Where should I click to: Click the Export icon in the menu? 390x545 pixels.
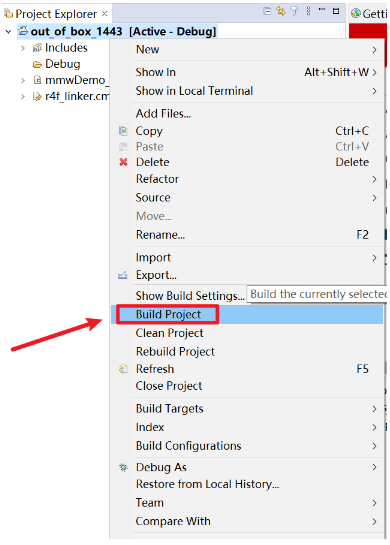[123, 275]
